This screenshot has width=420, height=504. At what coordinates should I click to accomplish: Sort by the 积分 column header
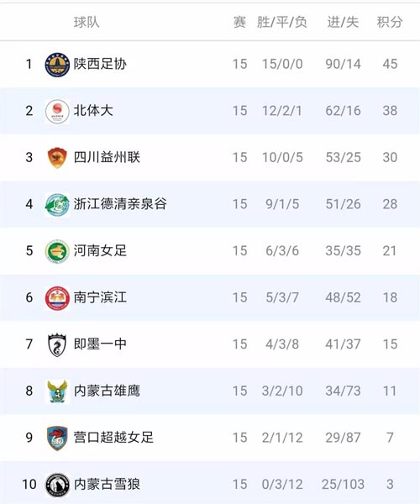point(390,22)
